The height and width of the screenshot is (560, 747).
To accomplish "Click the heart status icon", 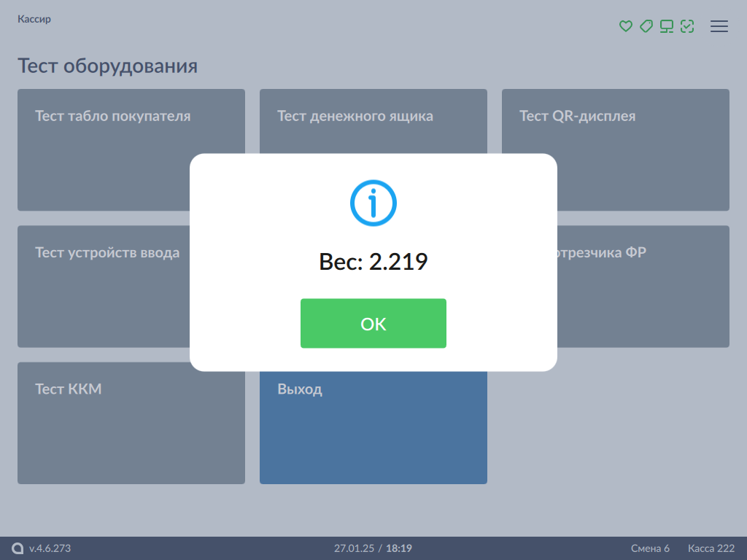I will (x=625, y=26).
